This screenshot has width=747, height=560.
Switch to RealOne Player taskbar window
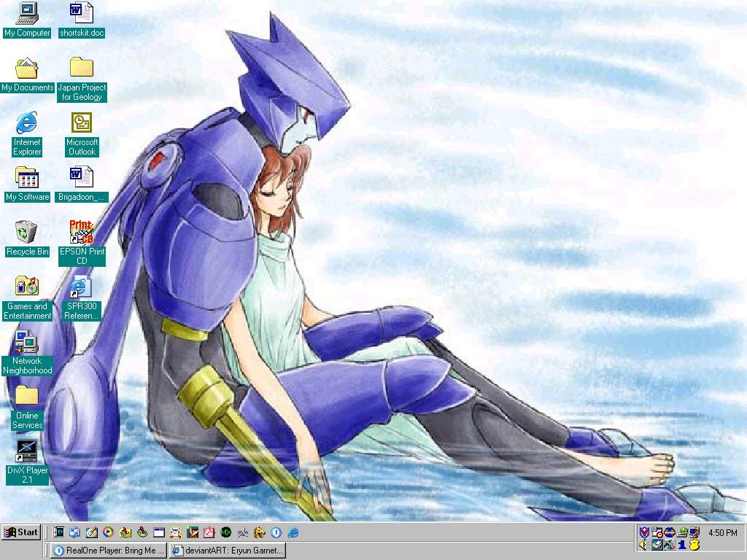(x=109, y=551)
